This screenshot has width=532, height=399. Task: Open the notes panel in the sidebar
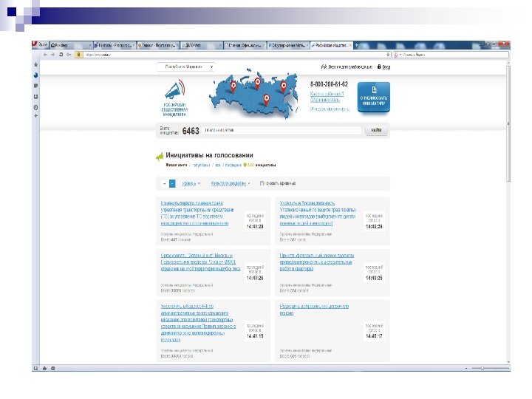tap(35, 86)
